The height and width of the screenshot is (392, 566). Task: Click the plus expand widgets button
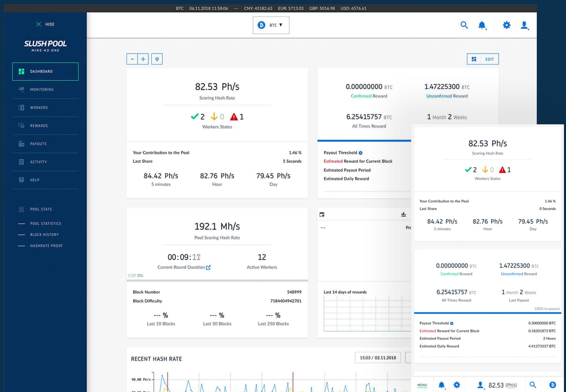(x=143, y=59)
